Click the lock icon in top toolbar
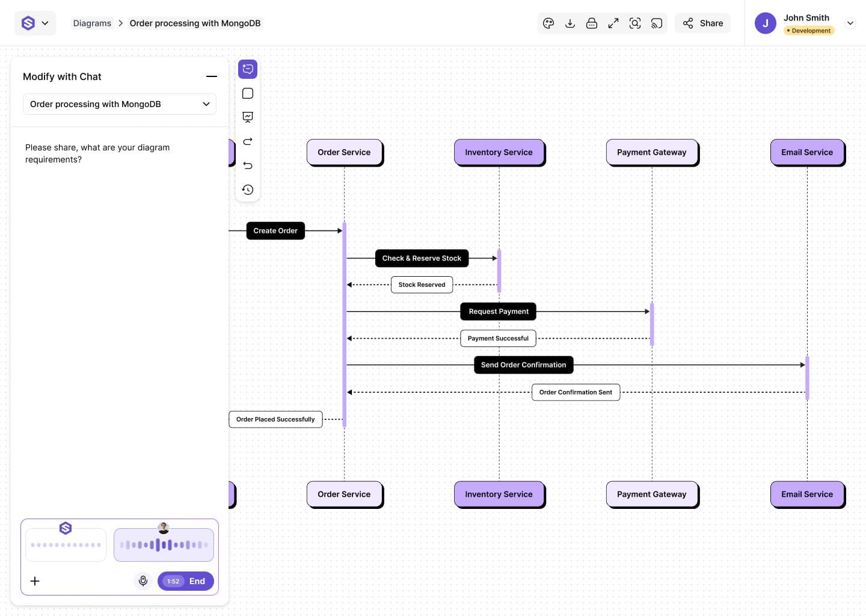Image resolution: width=866 pixels, height=616 pixels. click(x=592, y=23)
